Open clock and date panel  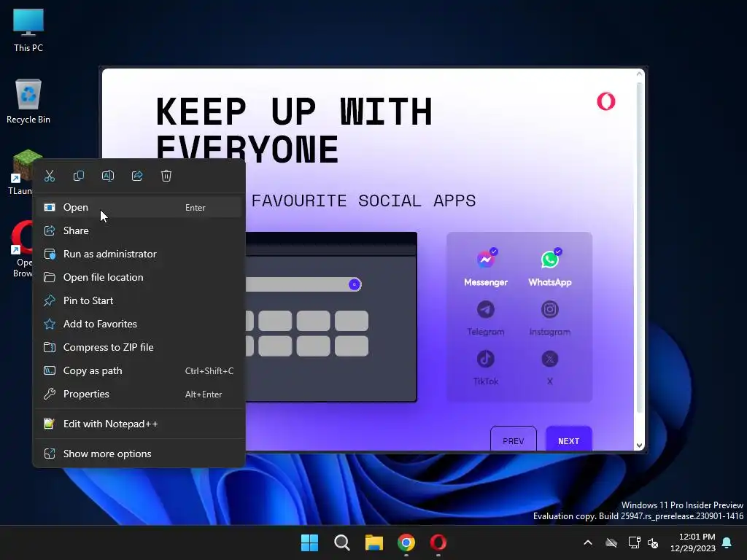click(693, 542)
